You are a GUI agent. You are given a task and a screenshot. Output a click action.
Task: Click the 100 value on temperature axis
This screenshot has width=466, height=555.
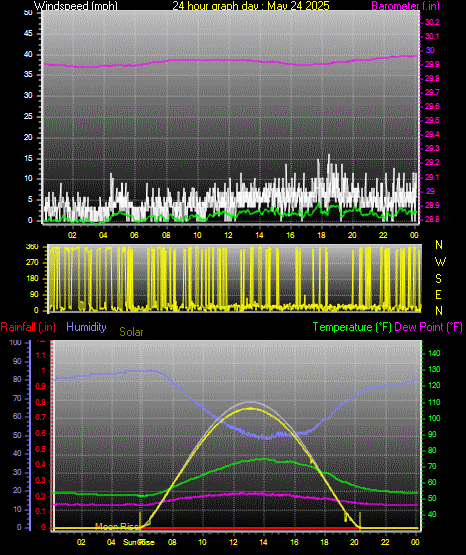pos(434,418)
